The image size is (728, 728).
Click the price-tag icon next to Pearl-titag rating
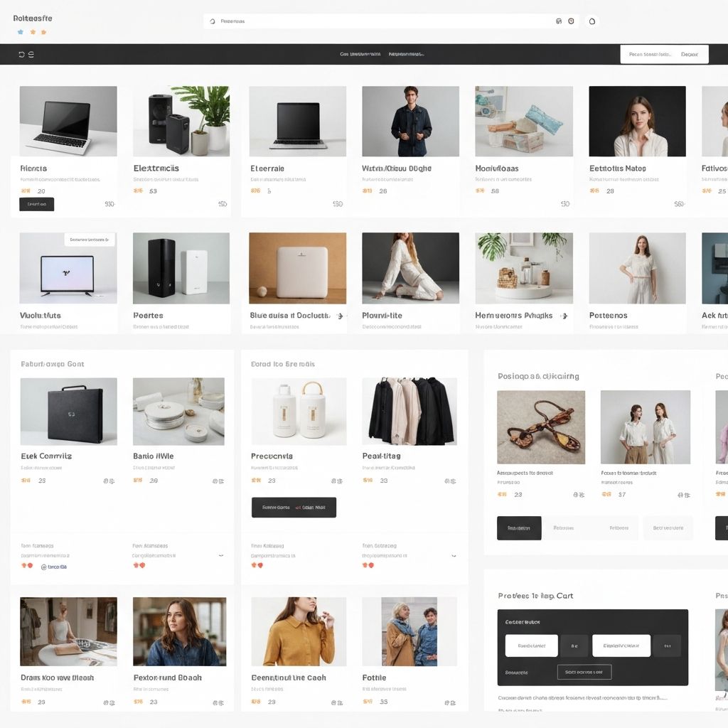(x=452, y=481)
